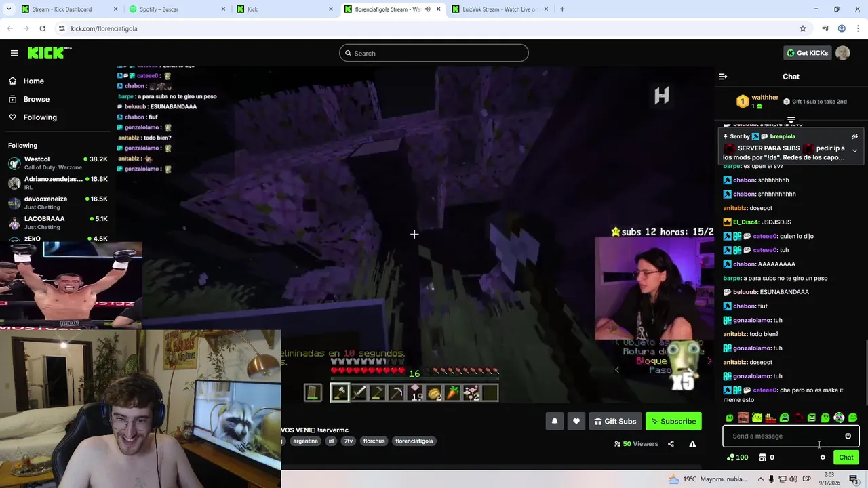Open a new browser tab

click(x=562, y=9)
